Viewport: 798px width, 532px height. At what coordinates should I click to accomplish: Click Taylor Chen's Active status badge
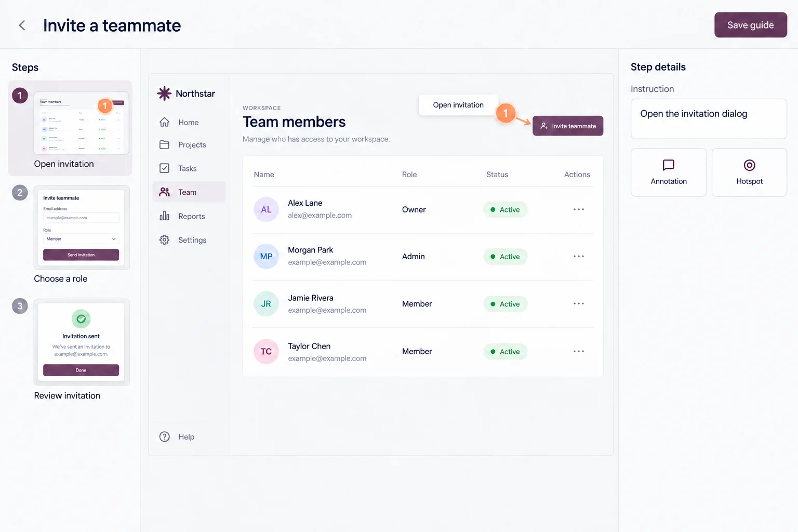pos(505,352)
